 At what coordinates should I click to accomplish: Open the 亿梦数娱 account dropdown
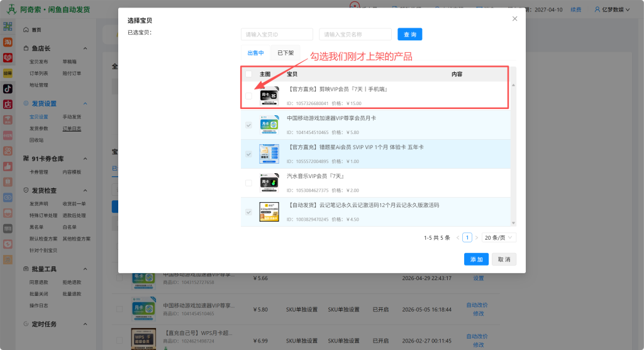(x=613, y=9)
